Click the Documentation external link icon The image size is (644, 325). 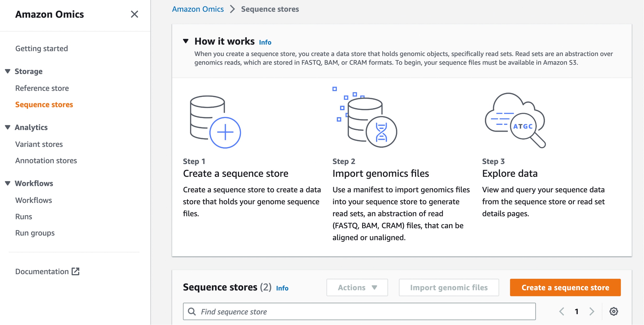click(x=76, y=271)
